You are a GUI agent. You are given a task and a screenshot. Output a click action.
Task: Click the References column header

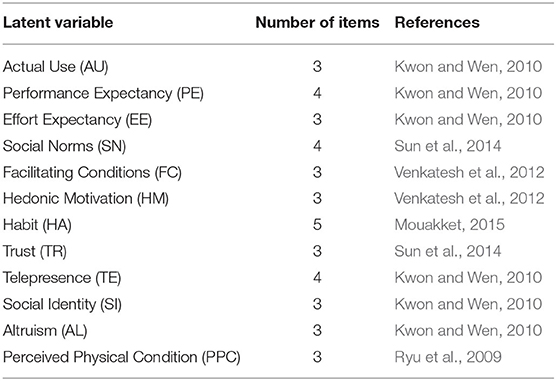(437, 23)
